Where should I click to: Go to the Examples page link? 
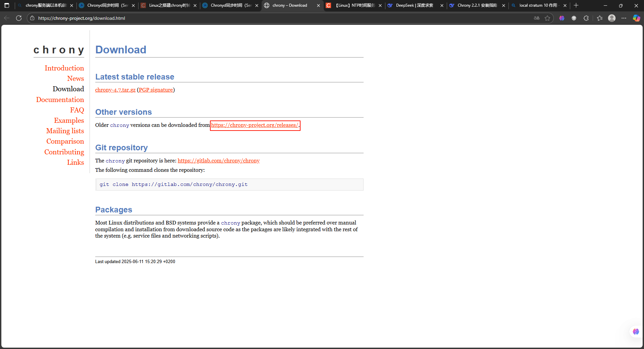point(69,120)
